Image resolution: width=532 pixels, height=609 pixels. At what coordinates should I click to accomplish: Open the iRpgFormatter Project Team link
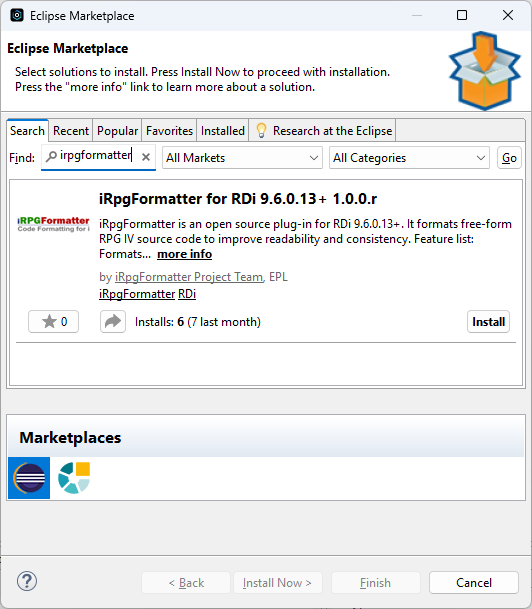point(189,277)
